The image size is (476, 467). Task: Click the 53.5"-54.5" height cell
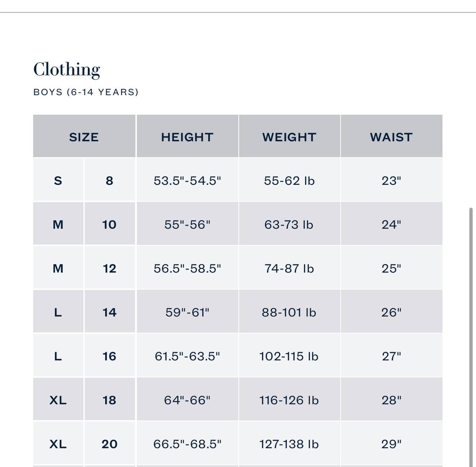187,181
